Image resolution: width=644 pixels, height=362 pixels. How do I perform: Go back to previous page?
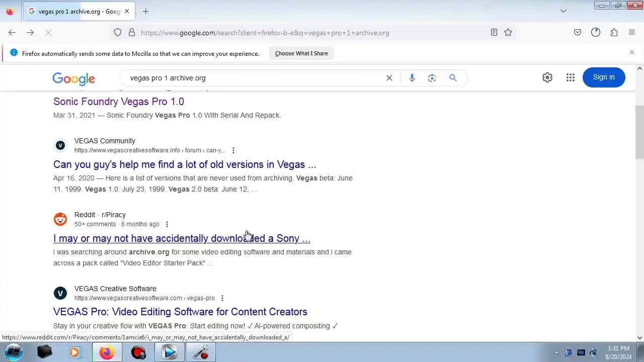[x=12, y=33]
